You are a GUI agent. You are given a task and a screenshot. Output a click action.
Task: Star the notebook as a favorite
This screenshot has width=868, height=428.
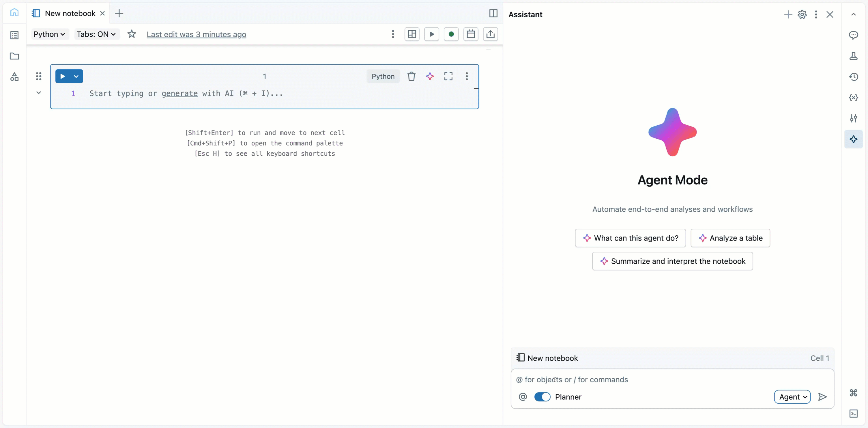132,34
